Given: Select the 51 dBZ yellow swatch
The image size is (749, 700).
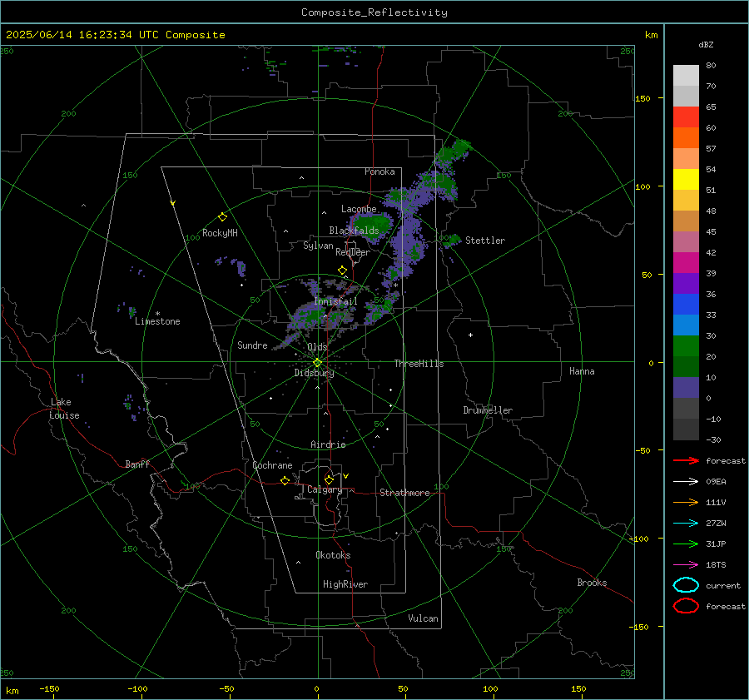Looking at the screenshot, I should [686, 179].
